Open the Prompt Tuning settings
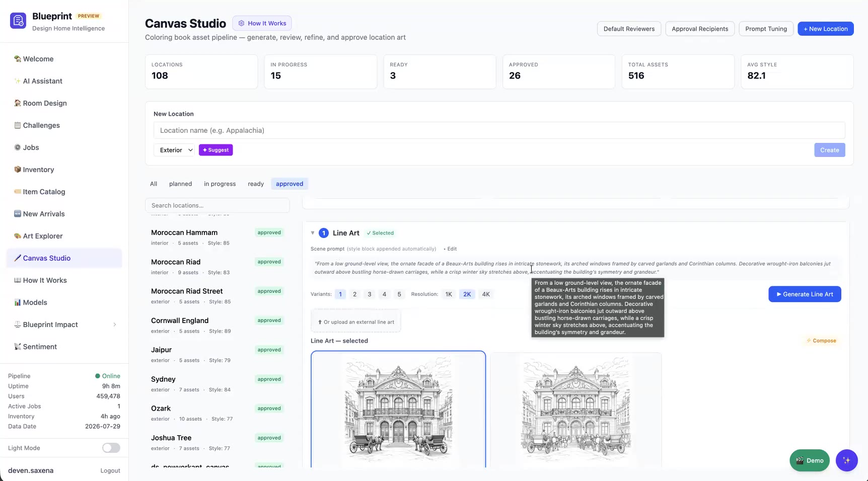 click(766, 29)
